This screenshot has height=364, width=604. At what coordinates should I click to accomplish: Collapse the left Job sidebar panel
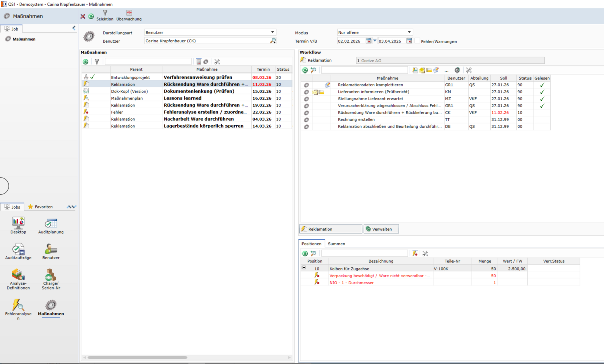[x=74, y=28]
